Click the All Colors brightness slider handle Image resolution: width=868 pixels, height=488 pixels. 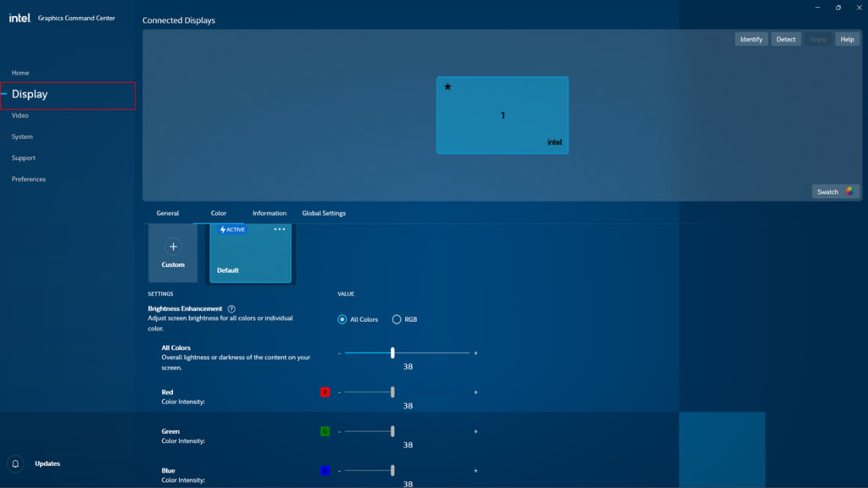392,353
